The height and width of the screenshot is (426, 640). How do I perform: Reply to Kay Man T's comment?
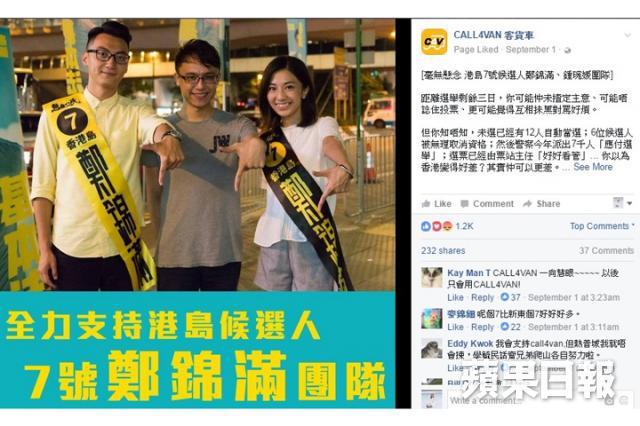click(482, 297)
